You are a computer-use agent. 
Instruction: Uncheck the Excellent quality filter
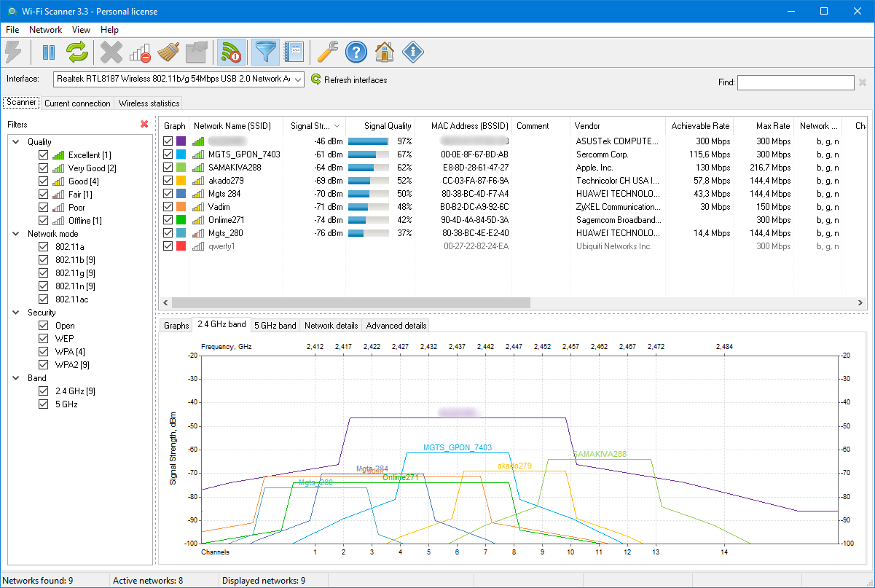[43, 155]
